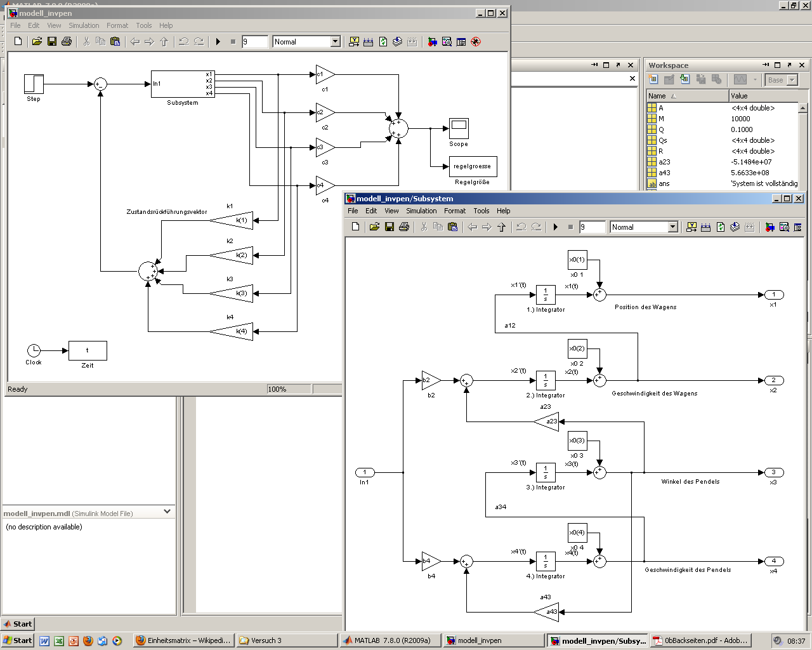Click Import data icon in Workspace panel
This screenshot has width=812, height=650.
pos(684,79)
